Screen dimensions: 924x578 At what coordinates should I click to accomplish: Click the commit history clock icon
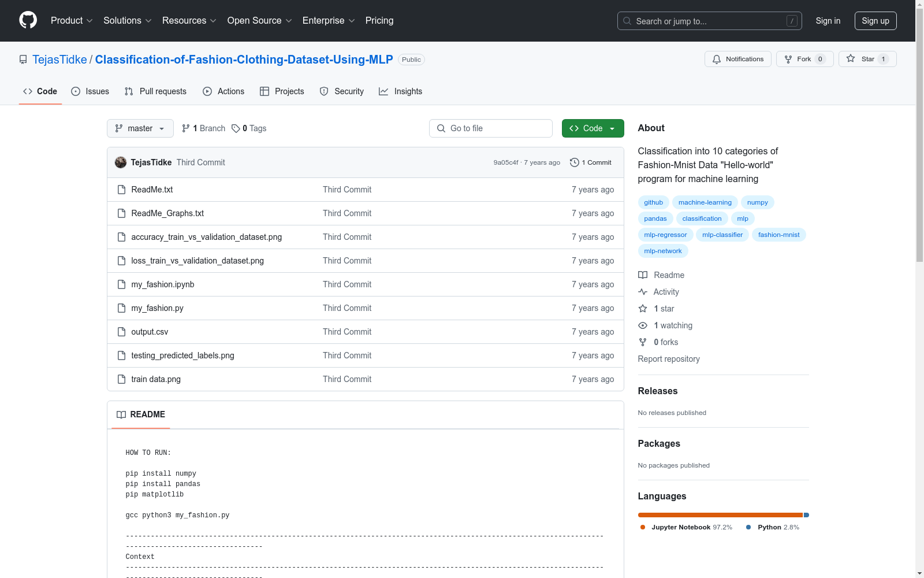(x=574, y=162)
